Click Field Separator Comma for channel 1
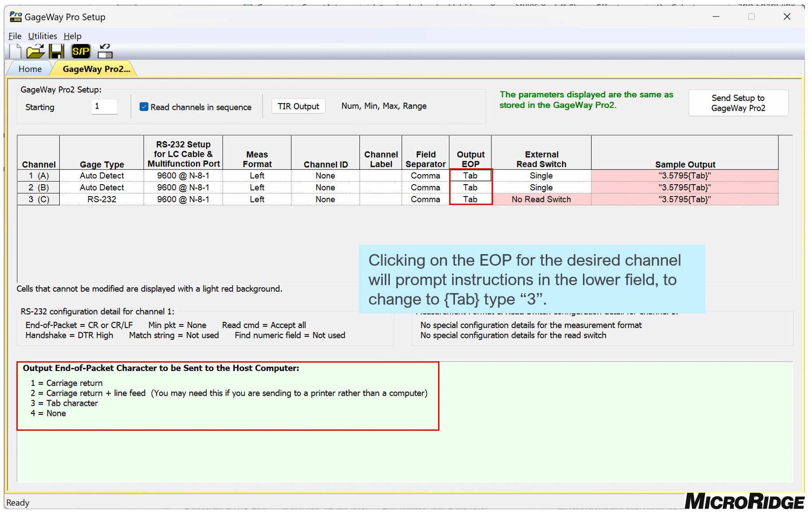 tap(426, 175)
